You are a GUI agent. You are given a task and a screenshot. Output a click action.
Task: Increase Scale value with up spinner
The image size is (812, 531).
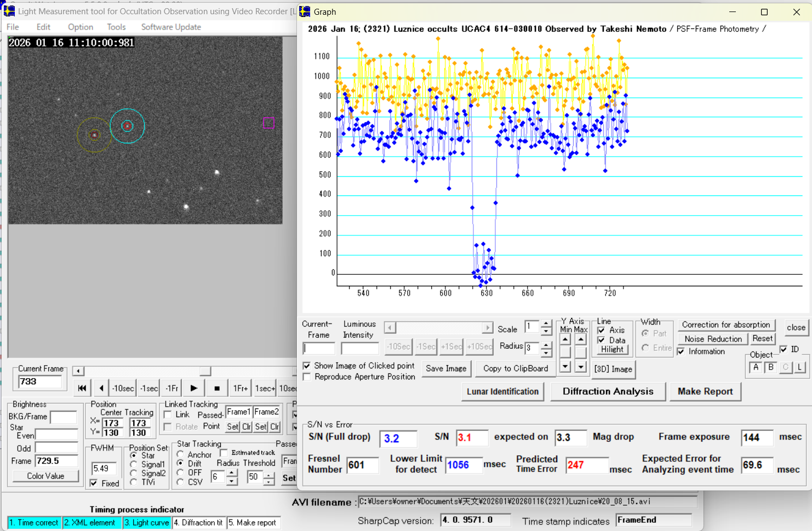coord(546,324)
